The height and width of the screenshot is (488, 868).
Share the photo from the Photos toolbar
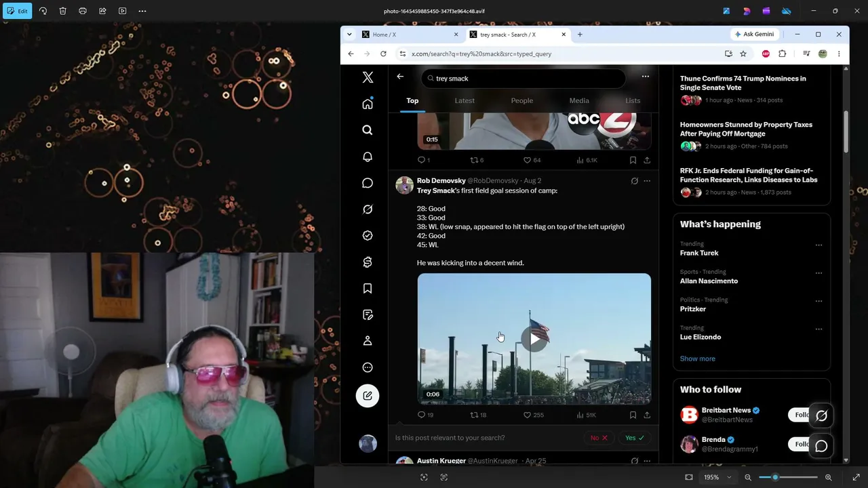[102, 11]
